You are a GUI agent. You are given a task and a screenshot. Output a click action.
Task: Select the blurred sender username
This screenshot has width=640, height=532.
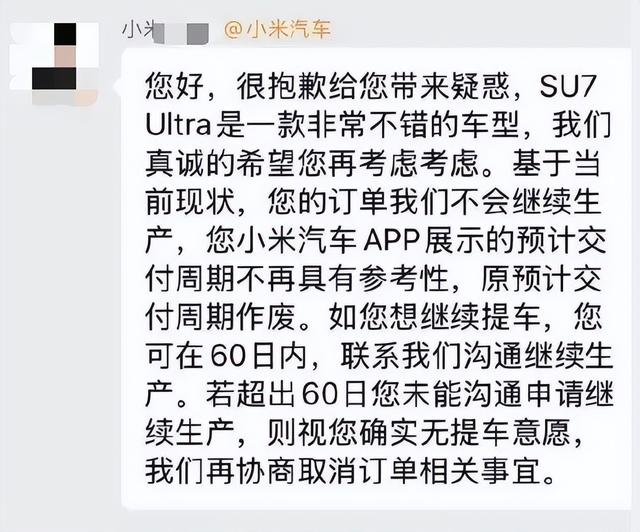pos(165,31)
